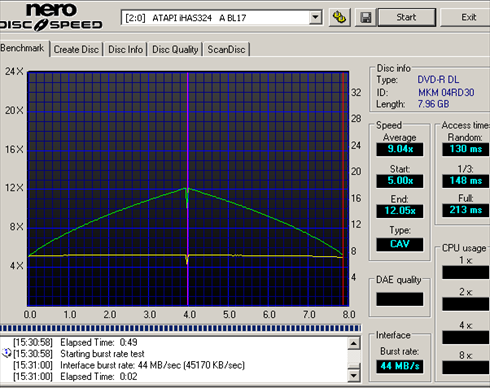This screenshot has height=388, width=490.
Task: Click the log scrollbar up arrow
Action: [354, 343]
